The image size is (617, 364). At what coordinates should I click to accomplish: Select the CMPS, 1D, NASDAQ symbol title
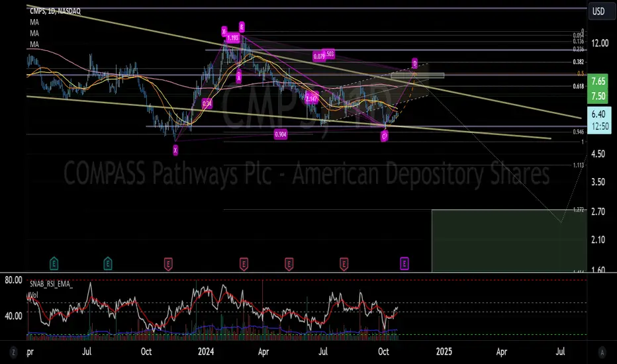(55, 11)
